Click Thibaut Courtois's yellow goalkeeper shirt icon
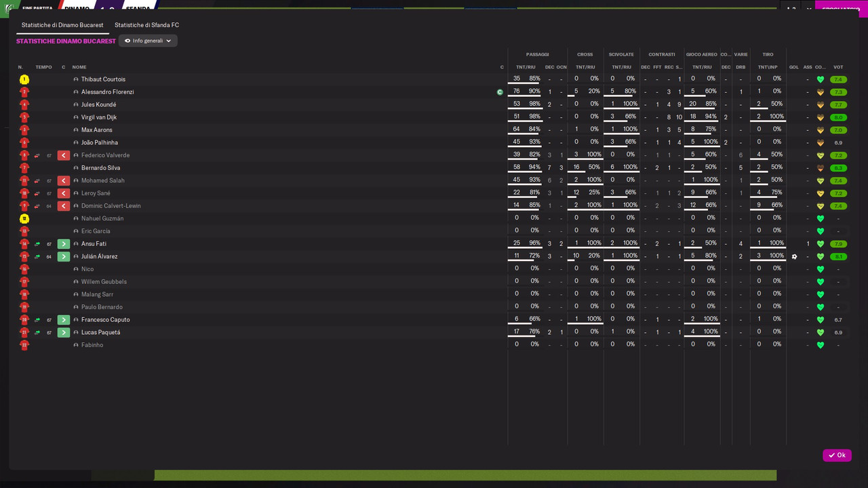This screenshot has height=488, width=868. coord(24,79)
